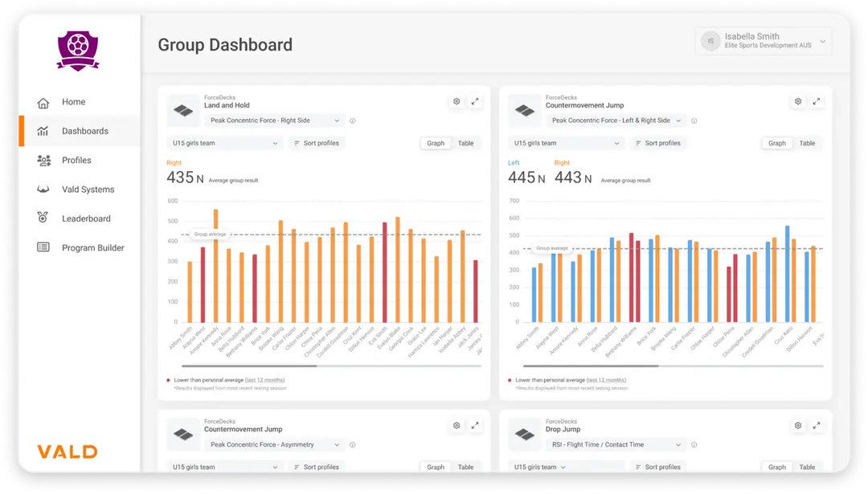
Task: Open U15 girls team selector on Countermovement Jump
Action: click(565, 143)
